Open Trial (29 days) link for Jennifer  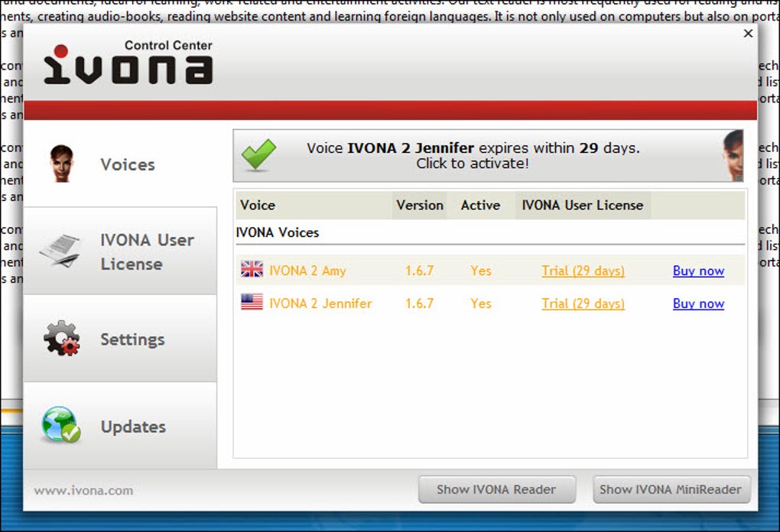(583, 303)
